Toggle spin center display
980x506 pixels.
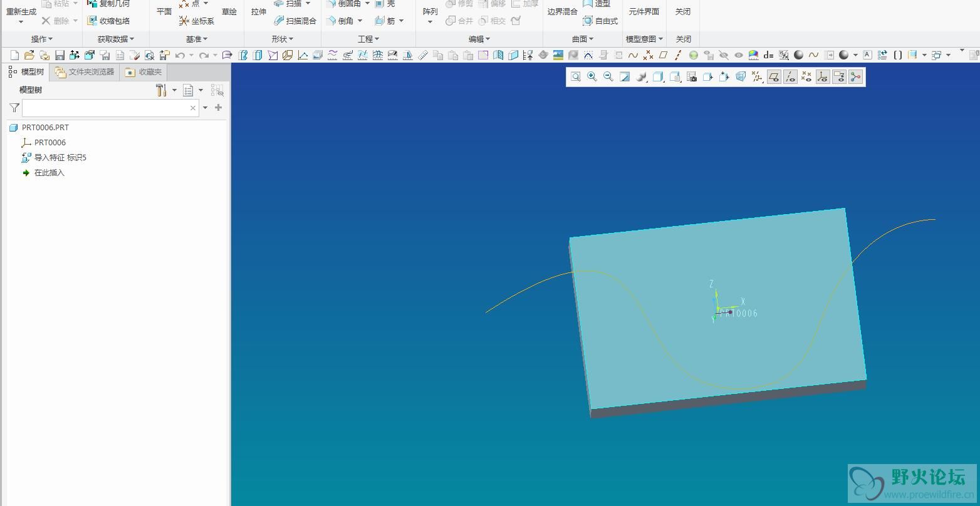(855, 77)
